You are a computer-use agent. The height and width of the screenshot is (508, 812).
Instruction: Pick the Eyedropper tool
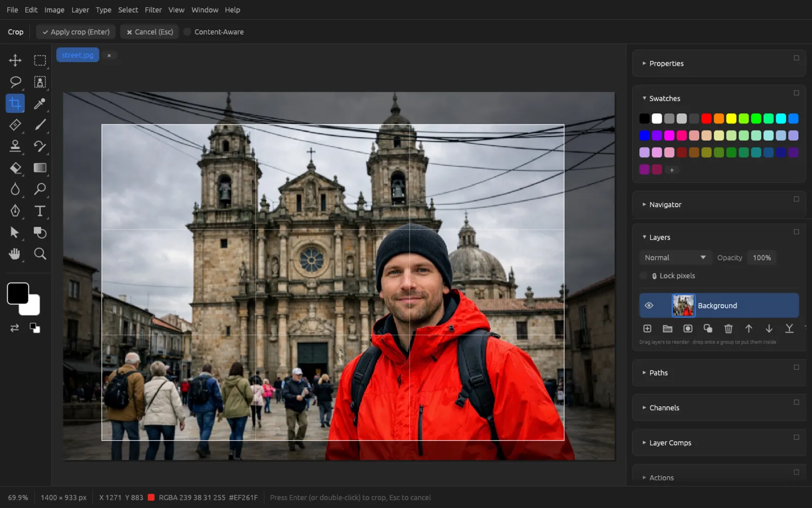coord(40,104)
